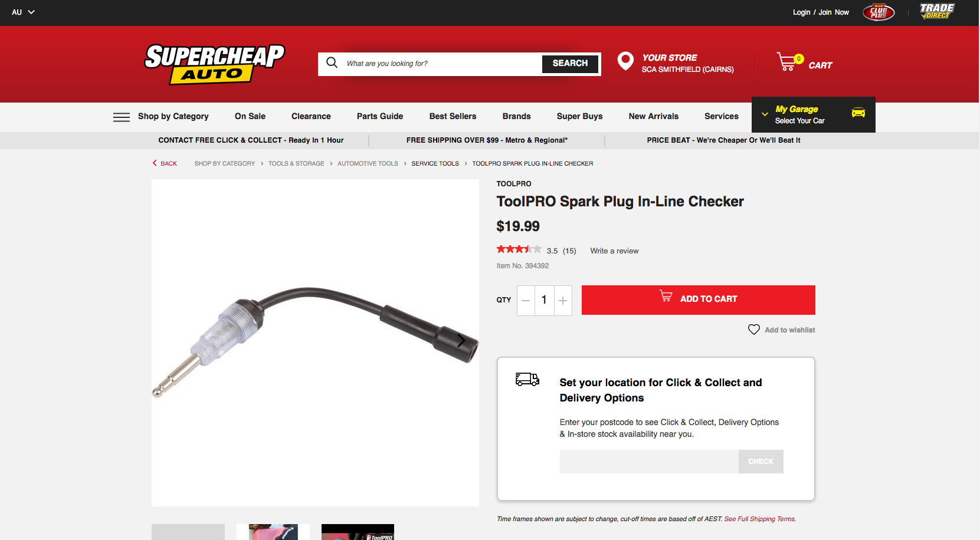This screenshot has width=980, height=540.
Task: Increase quantity with the plus button
Action: coord(563,301)
